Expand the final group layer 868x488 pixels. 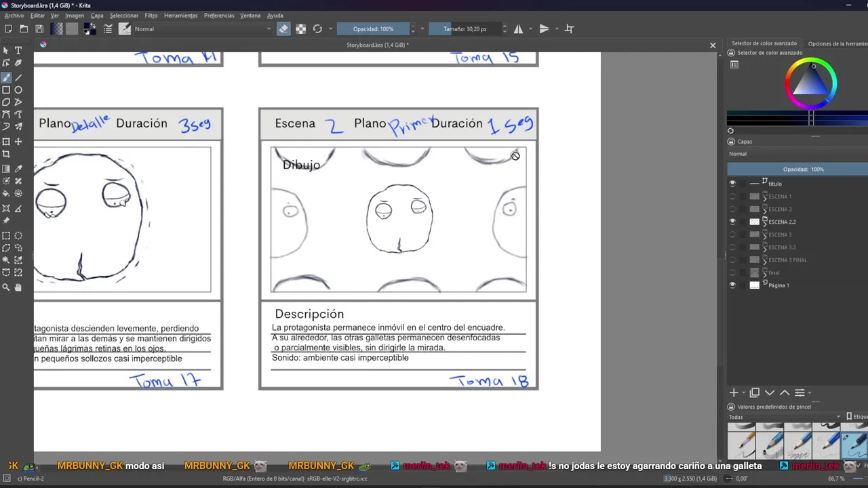pos(765,274)
